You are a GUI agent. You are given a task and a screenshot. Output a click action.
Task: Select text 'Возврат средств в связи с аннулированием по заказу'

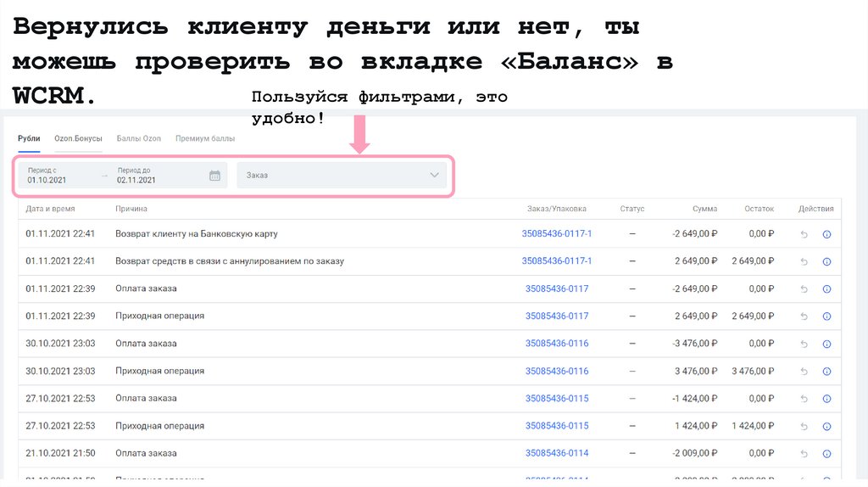point(230,261)
